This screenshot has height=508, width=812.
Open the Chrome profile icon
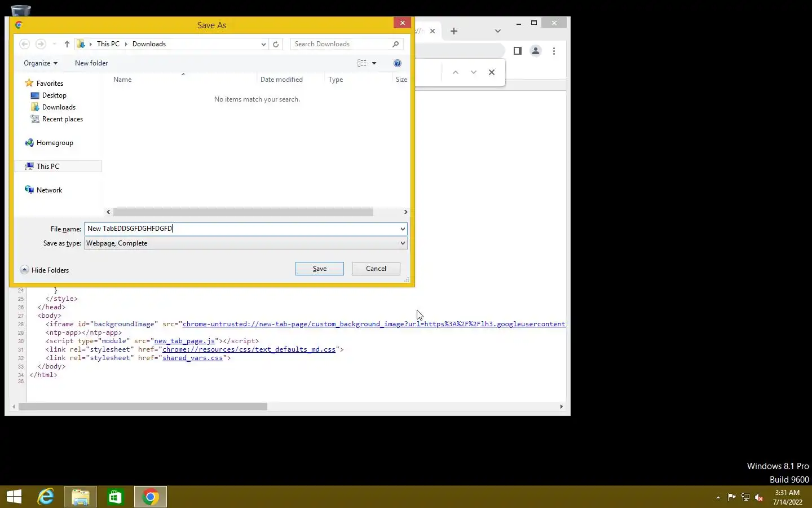tap(536, 51)
